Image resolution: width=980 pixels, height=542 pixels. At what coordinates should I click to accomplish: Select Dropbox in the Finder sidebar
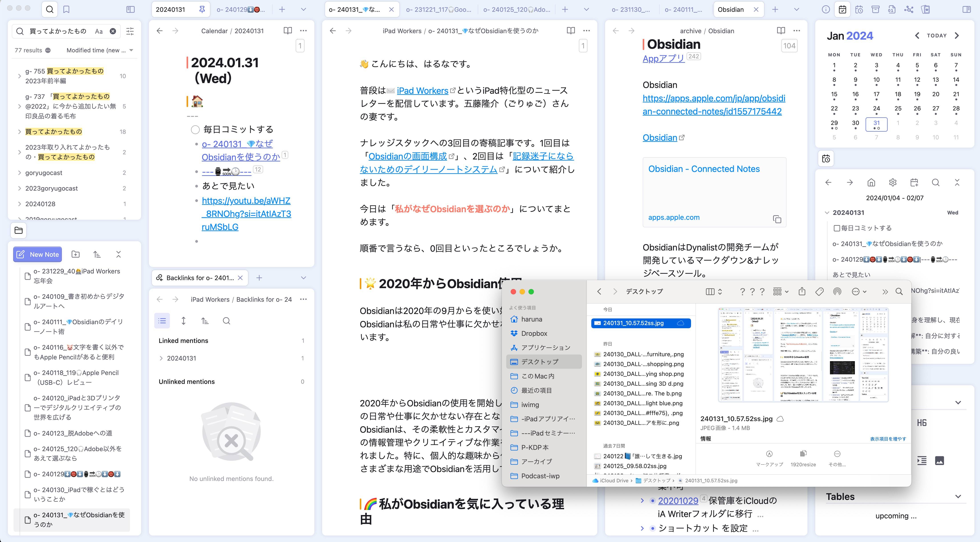(x=534, y=333)
